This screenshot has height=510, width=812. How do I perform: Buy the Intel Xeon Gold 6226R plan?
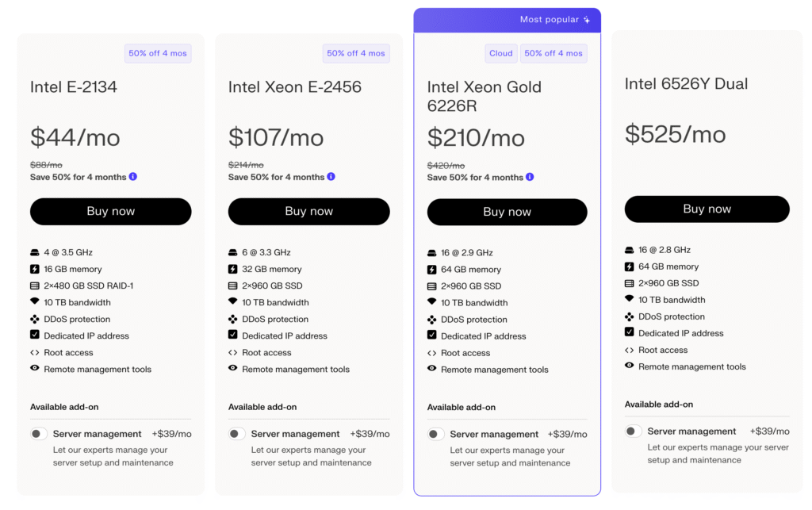[507, 212]
